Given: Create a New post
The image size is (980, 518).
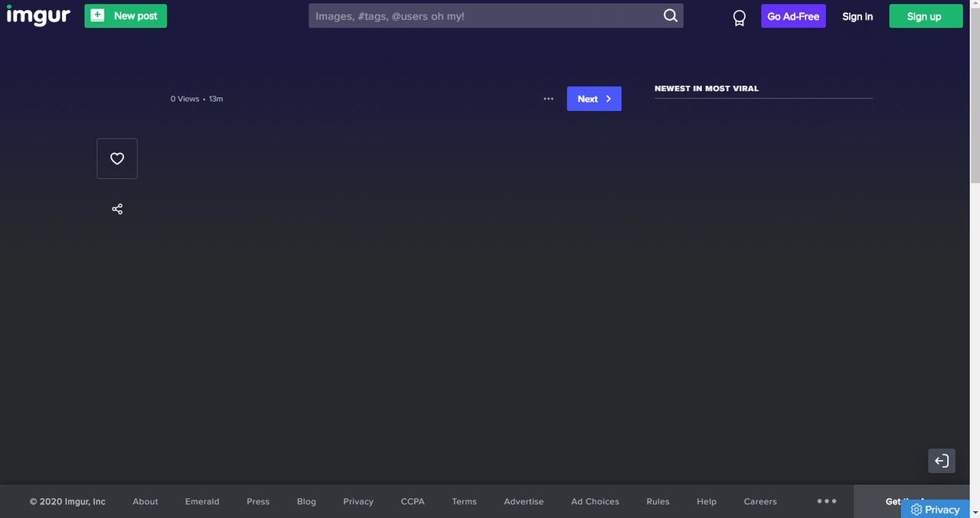Looking at the screenshot, I should [126, 15].
